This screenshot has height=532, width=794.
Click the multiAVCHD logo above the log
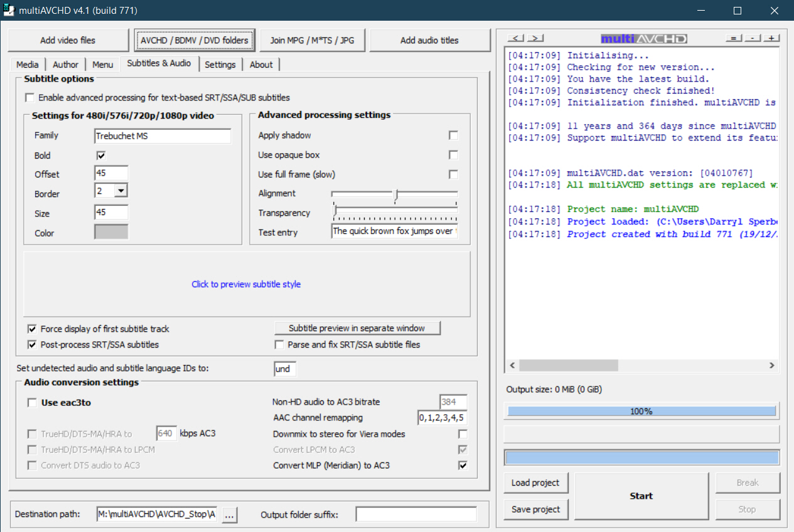tap(644, 39)
